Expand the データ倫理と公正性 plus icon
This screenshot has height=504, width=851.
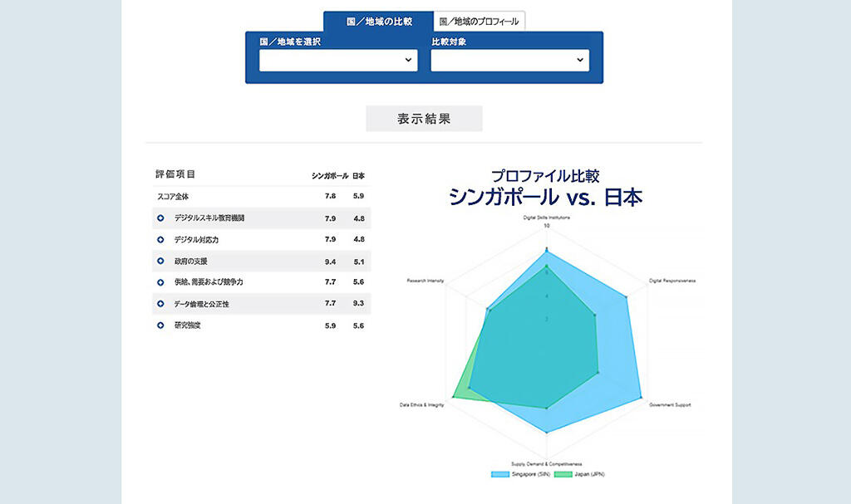(x=160, y=304)
